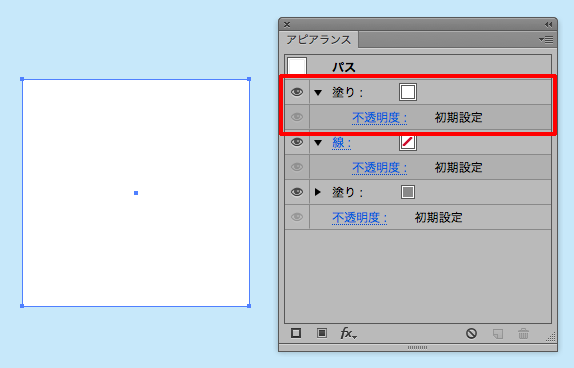Click the Duplicate Selected Item icon
Viewport: 574px width, 368px height.
click(498, 334)
